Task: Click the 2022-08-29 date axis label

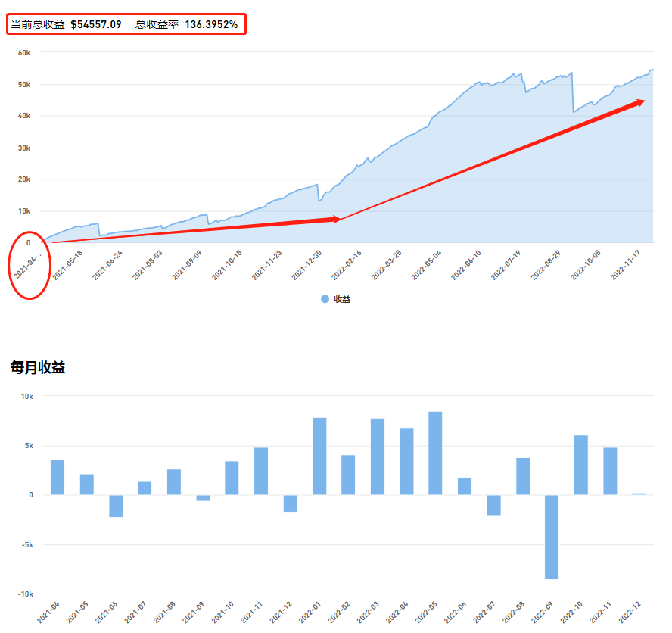Action: (x=546, y=265)
